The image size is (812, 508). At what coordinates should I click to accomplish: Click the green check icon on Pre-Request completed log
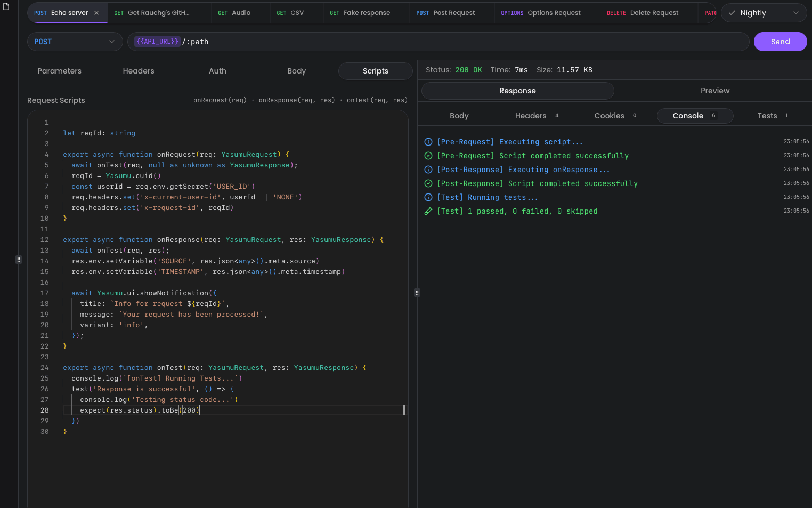click(x=428, y=156)
